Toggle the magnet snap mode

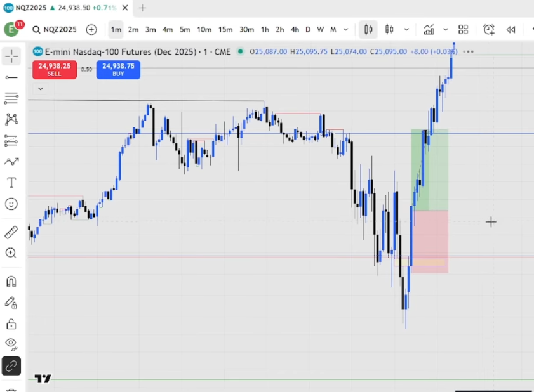click(11, 282)
